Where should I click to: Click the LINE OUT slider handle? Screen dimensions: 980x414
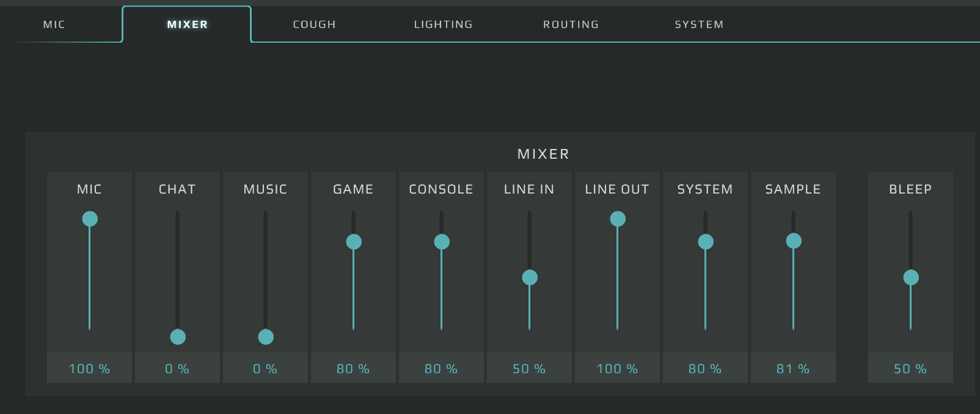[618, 219]
